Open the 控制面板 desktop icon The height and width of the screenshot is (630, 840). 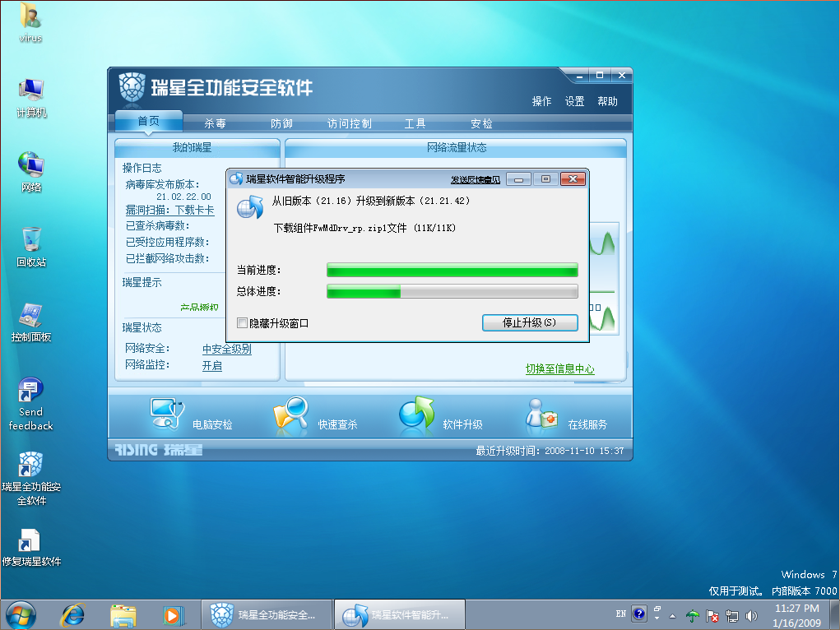pyautogui.click(x=31, y=322)
